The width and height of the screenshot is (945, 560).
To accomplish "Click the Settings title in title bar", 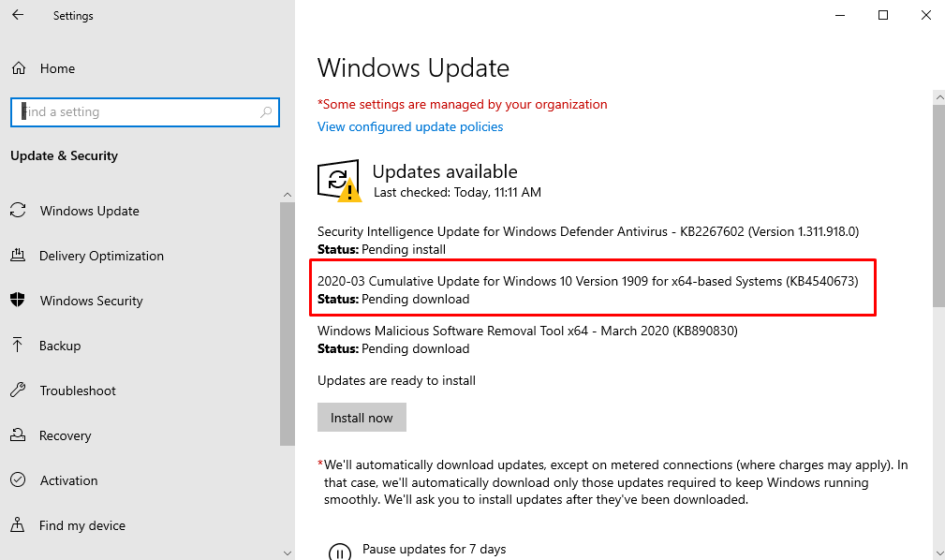I will tap(73, 15).
